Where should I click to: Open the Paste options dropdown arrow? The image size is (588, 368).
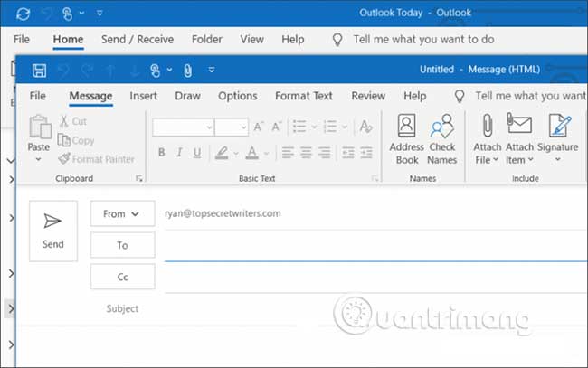pyautogui.click(x=38, y=160)
